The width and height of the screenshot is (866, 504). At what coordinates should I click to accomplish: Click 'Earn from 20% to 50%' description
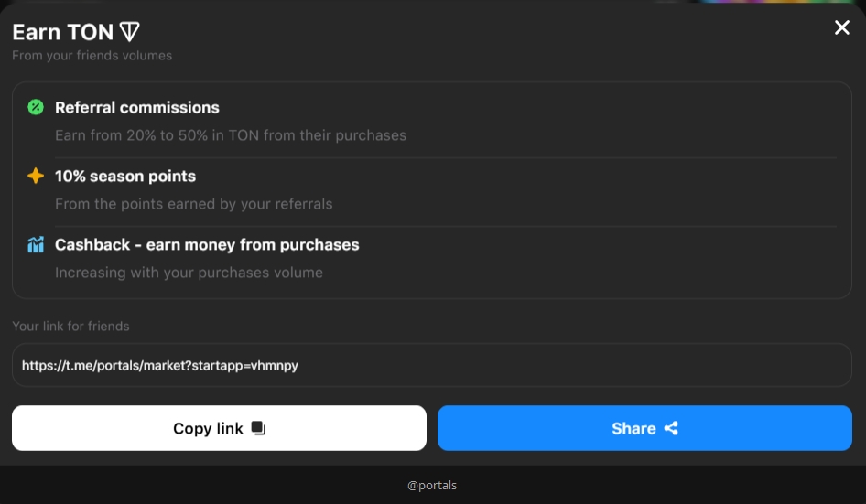230,135
